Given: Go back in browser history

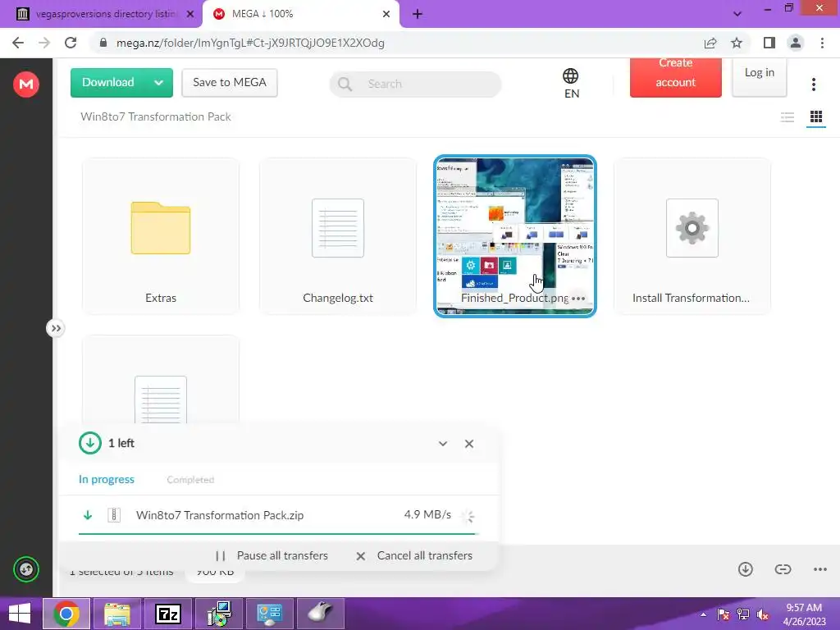Looking at the screenshot, I should point(18,43).
